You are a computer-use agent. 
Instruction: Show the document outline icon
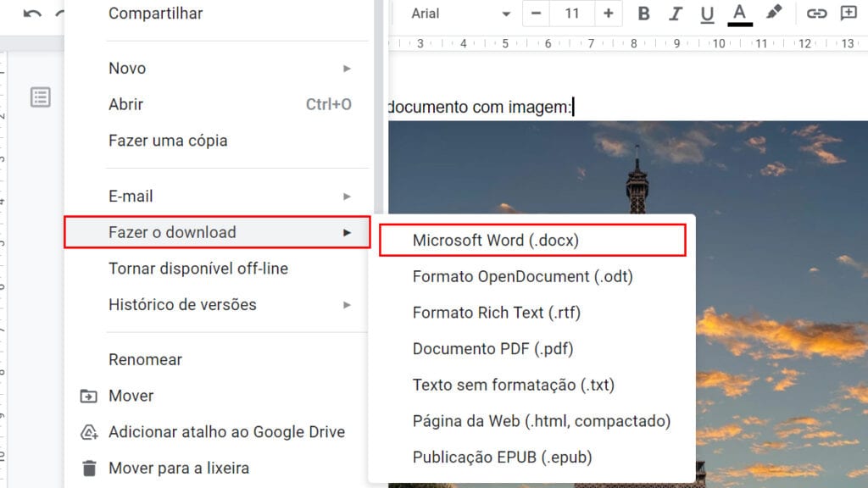(x=41, y=97)
